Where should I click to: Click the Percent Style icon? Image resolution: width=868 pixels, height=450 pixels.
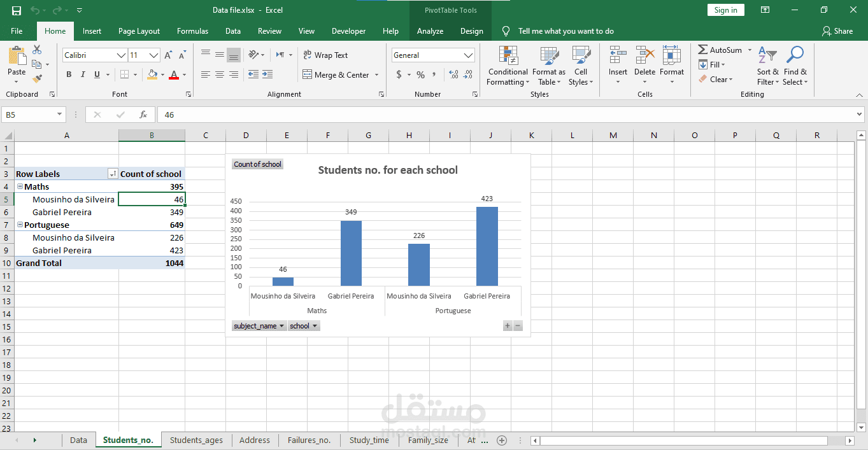click(420, 74)
